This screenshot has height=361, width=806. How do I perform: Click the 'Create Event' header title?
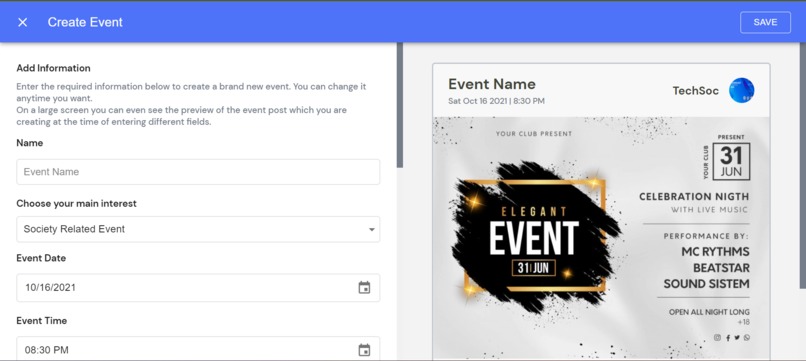(85, 22)
